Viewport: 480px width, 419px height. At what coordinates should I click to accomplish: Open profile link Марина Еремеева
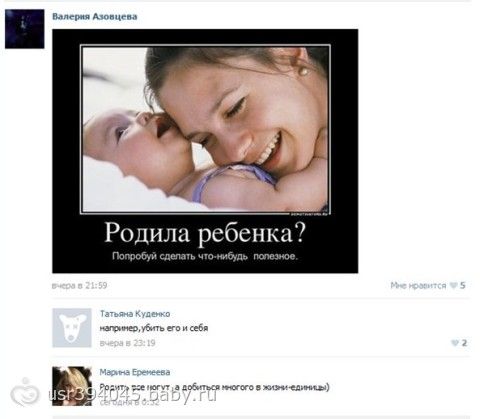[135, 372]
